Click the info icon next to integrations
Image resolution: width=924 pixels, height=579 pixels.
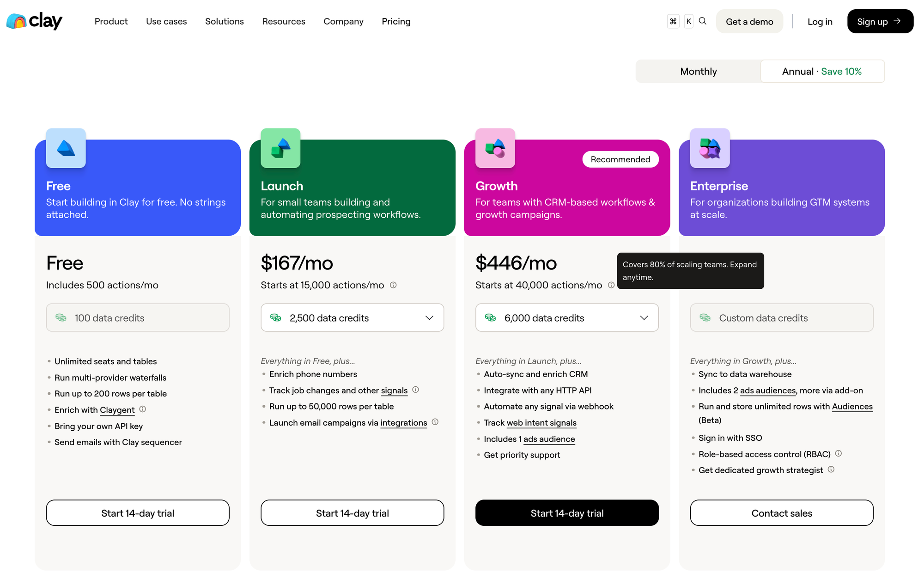pyautogui.click(x=435, y=422)
